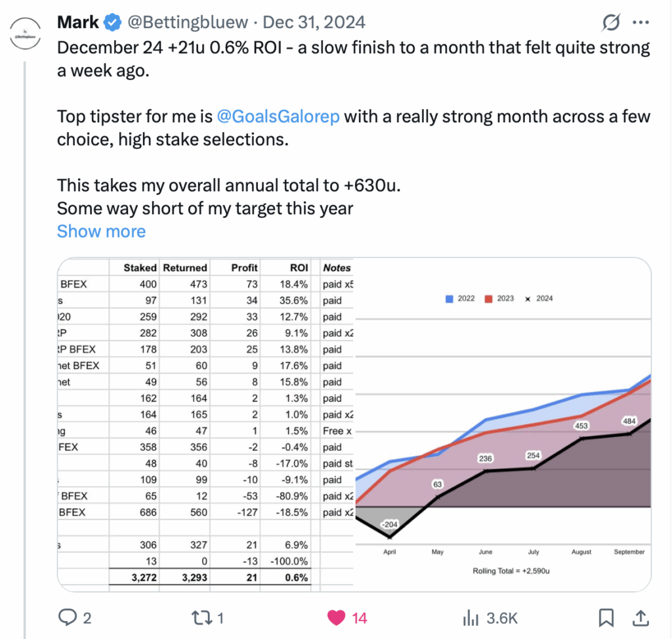Click the repost arrows icon
The height and width of the screenshot is (639, 672).
coord(201,618)
